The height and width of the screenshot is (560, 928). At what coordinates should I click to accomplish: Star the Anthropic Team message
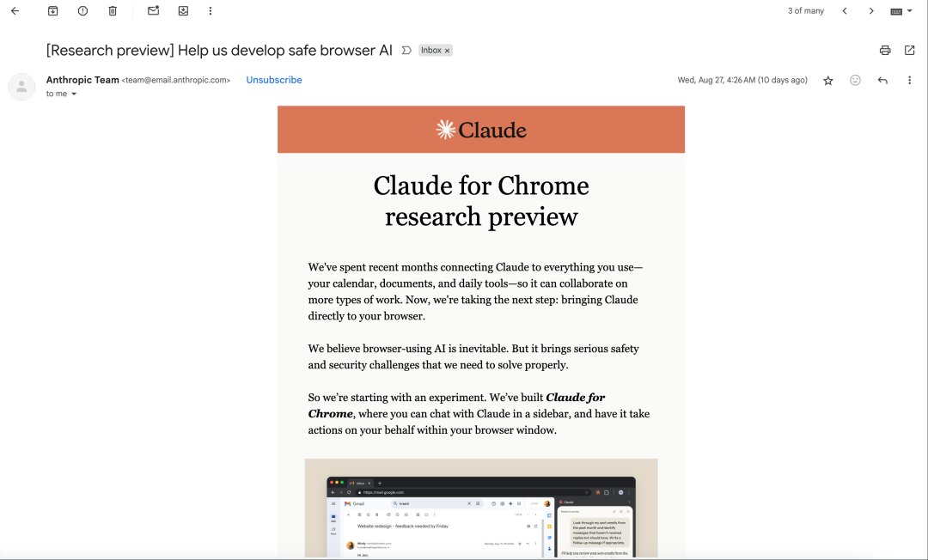click(x=828, y=81)
